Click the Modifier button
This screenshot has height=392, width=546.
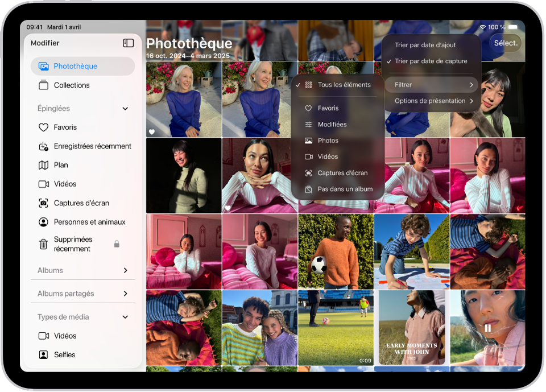coord(44,43)
